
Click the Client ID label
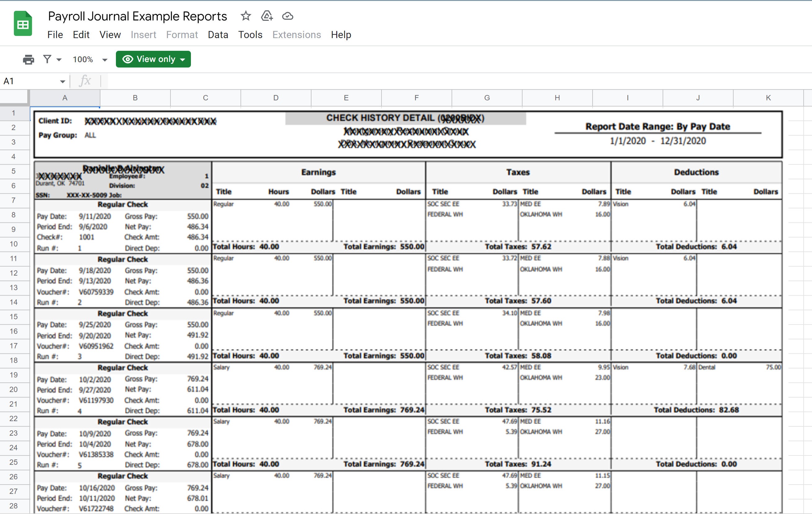55,121
